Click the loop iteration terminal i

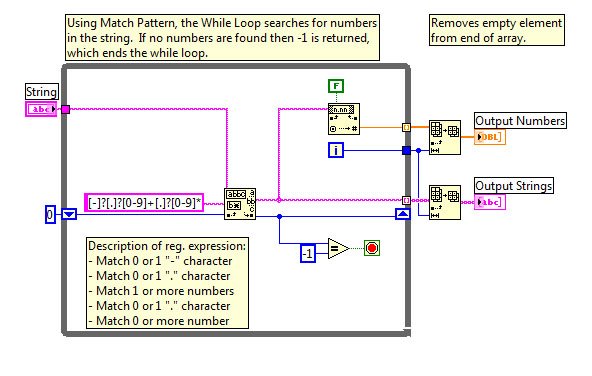point(336,150)
